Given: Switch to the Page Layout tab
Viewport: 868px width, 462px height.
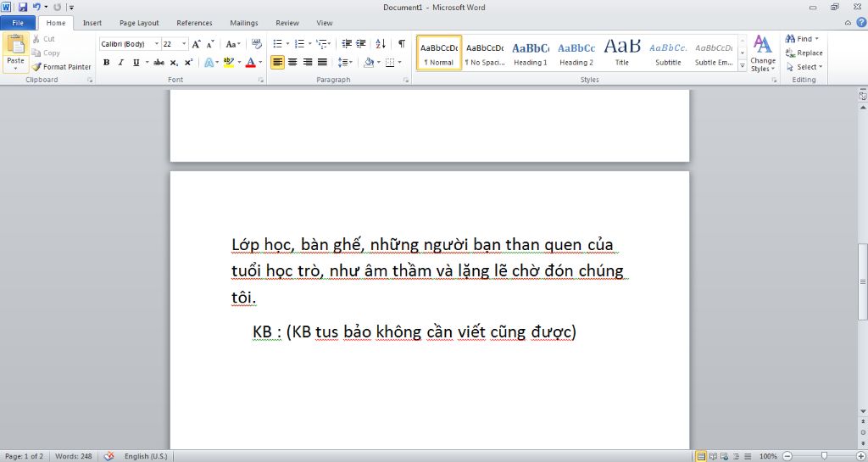Looking at the screenshot, I should tap(139, 23).
